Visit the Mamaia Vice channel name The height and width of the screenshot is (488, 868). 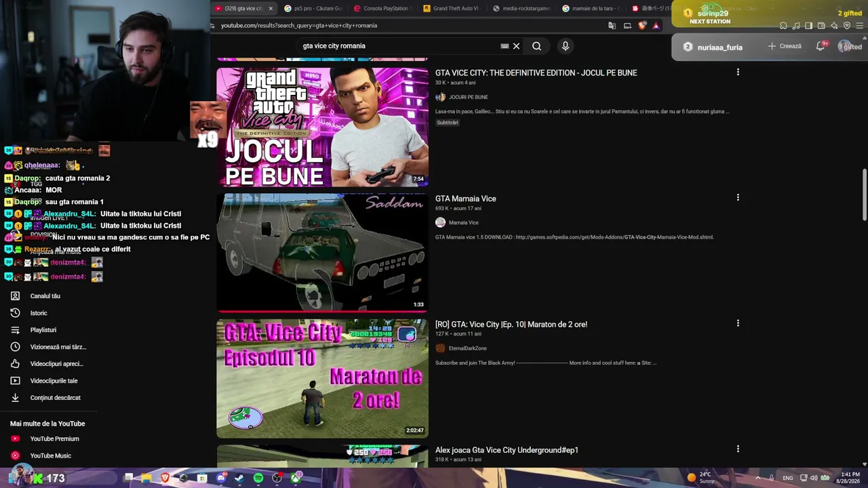463,222
